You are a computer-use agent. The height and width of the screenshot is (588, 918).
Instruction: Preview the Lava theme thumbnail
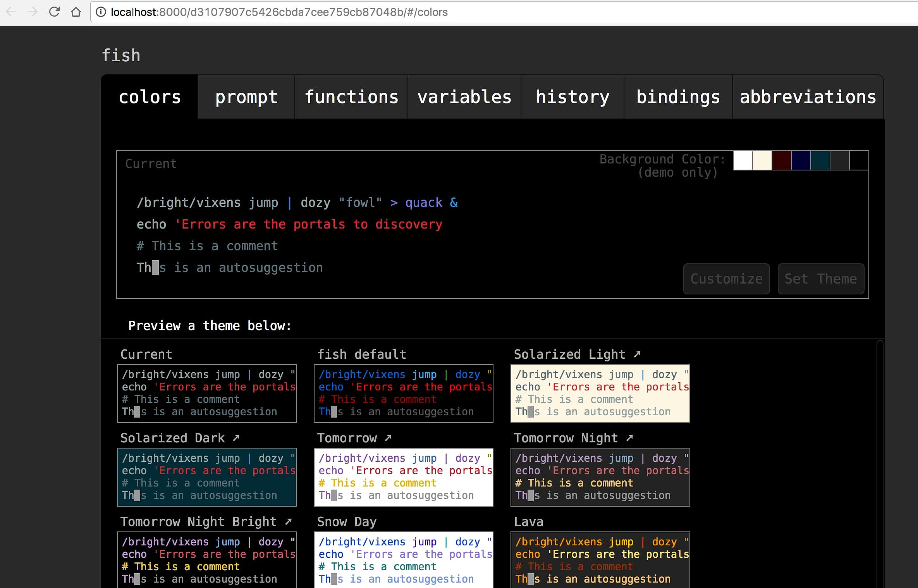600,560
